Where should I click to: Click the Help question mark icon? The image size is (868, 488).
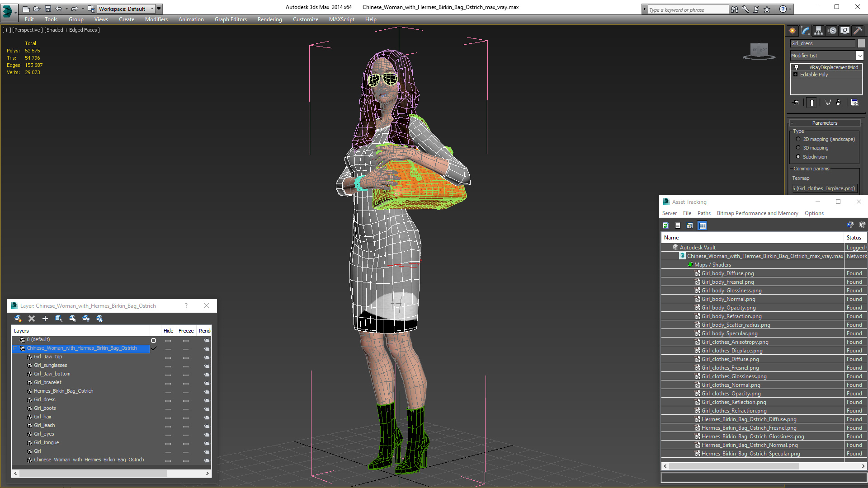point(783,9)
